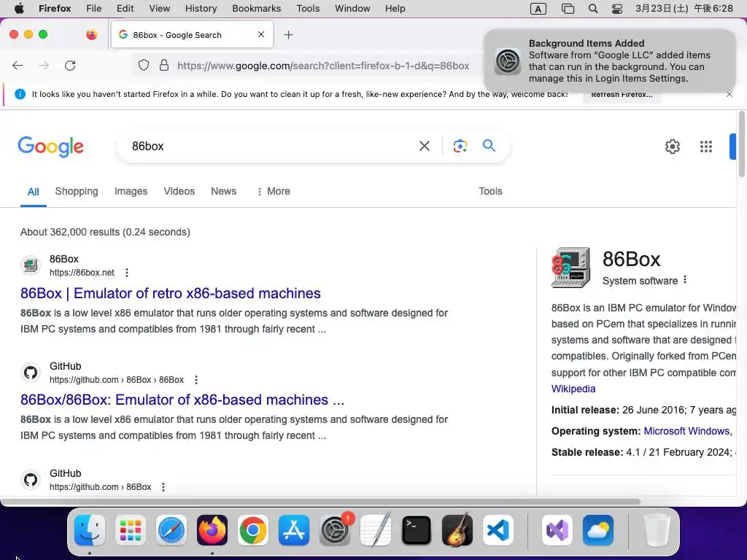Viewport: 747px width, 560px height.
Task: Launch Safari from the dock
Action: point(171,530)
